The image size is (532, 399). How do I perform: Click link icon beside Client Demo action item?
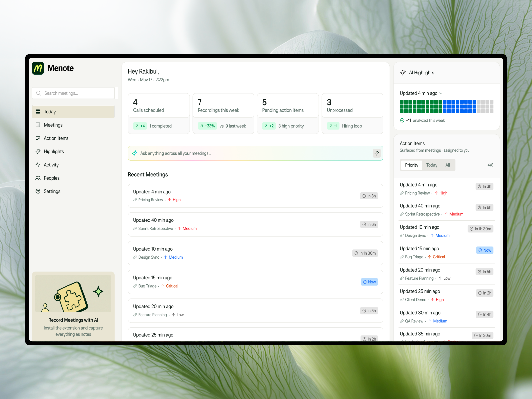coord(402,300)
